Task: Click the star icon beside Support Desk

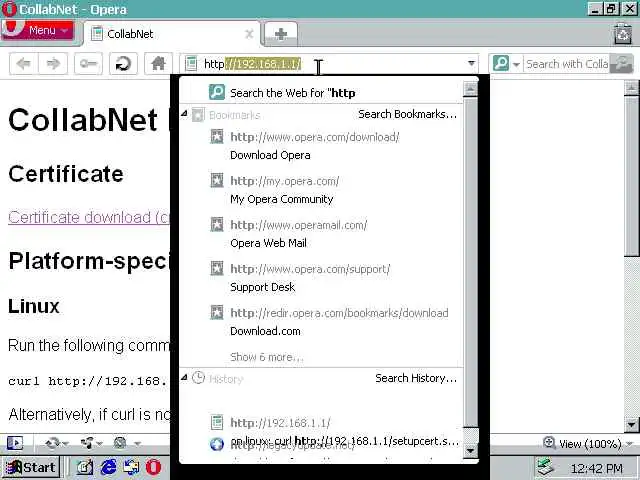Action: click(217, 269)
